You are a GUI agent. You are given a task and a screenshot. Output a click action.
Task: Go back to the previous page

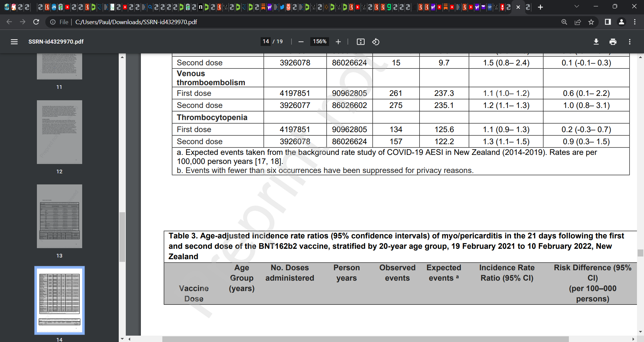pos(9,22)
